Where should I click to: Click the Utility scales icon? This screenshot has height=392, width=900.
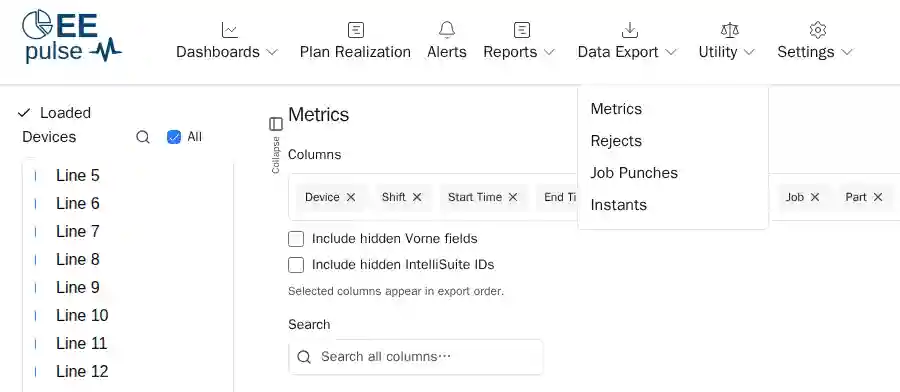729,30
